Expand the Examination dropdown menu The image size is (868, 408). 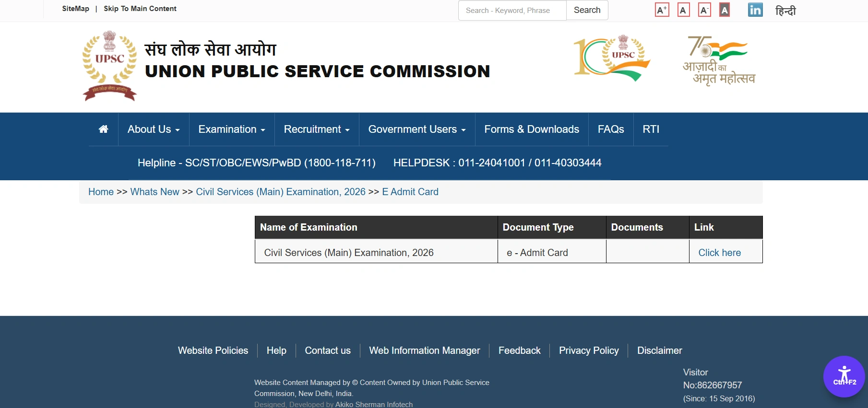click(x=232, y=129)
